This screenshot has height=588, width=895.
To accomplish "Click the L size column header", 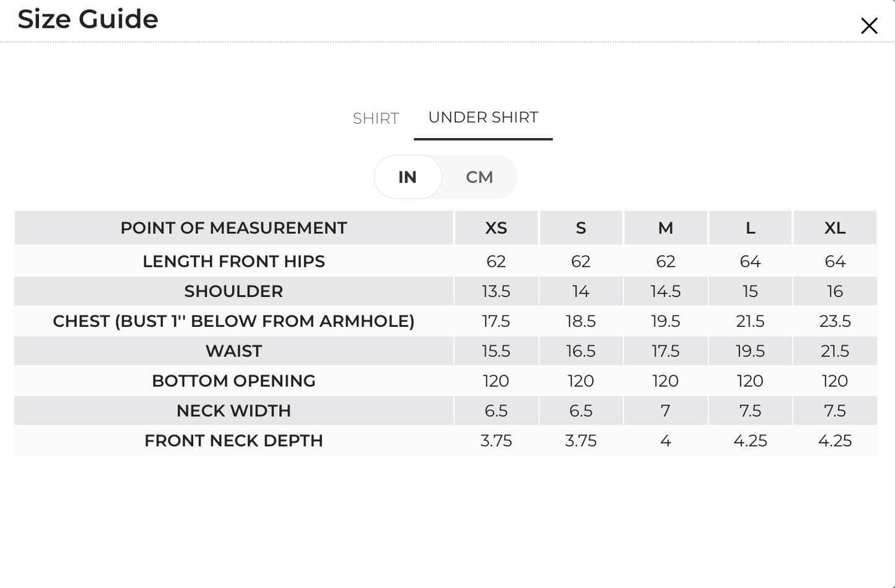I will [x=750, y=228].
